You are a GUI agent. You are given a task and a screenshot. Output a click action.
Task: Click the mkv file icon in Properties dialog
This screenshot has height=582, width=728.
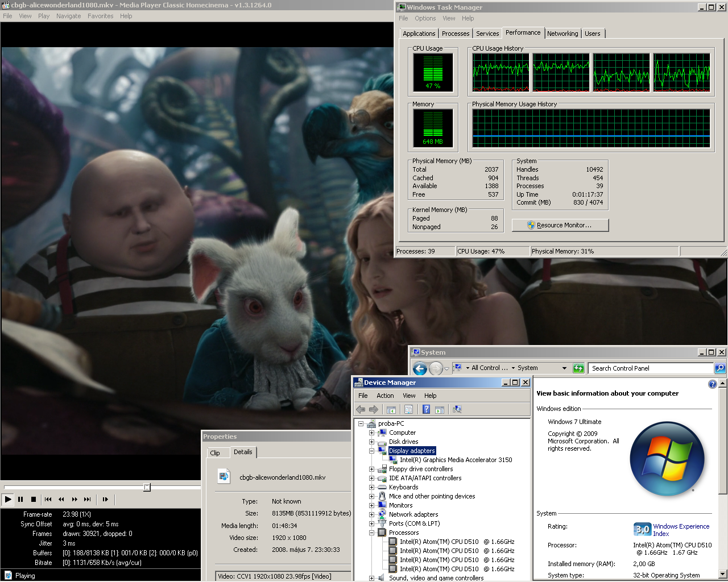click(224, 476)
